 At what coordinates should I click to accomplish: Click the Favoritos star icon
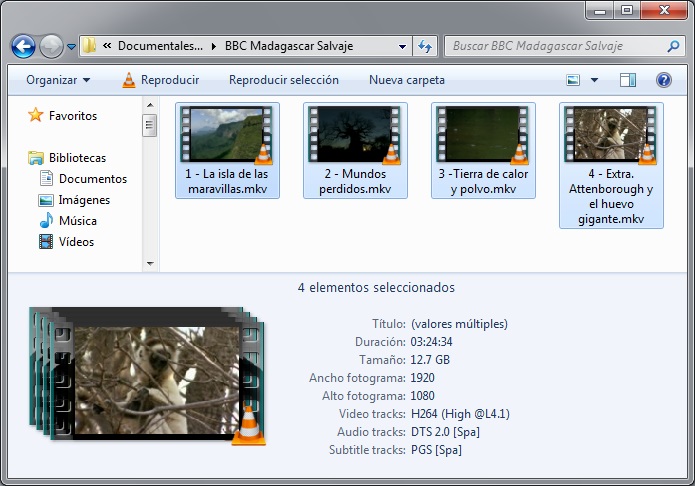35,115
